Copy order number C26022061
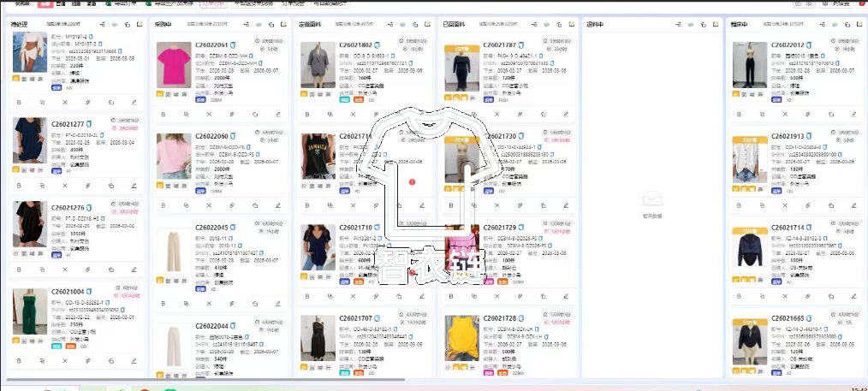The width and height of the screenshot is (868, 391). [x=235, y=44]
